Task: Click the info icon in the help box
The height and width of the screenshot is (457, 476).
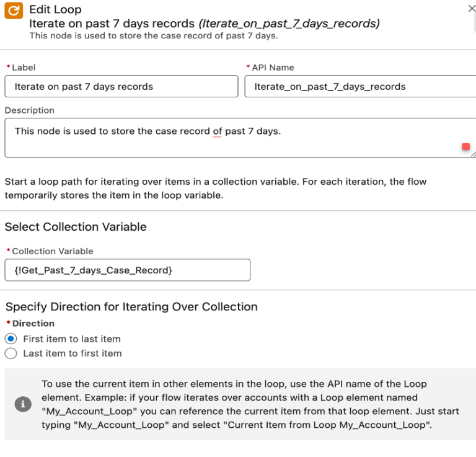Action: (23, 404)
